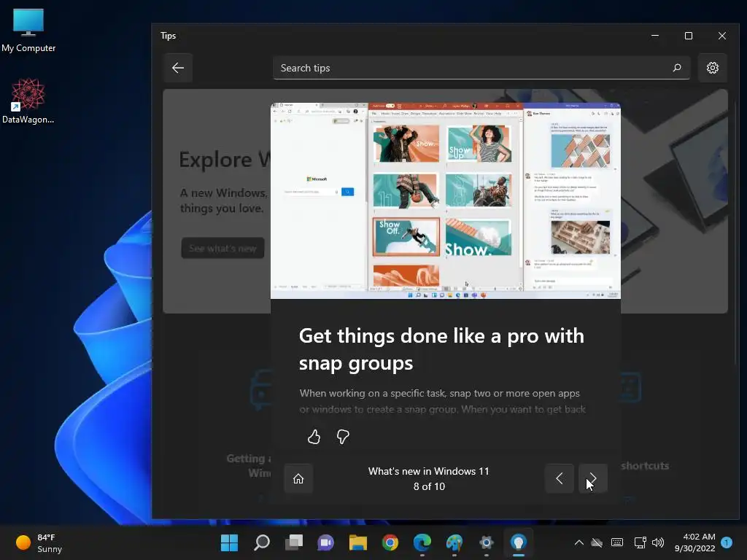Click the back arrow in Tips
Screen dimensions: 747x560
tap(178, 68)
